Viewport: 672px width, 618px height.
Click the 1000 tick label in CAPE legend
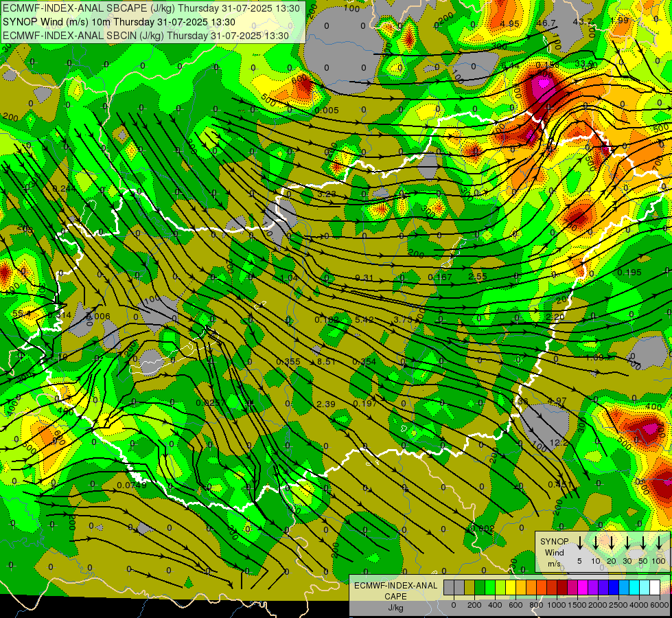(557, 605)
